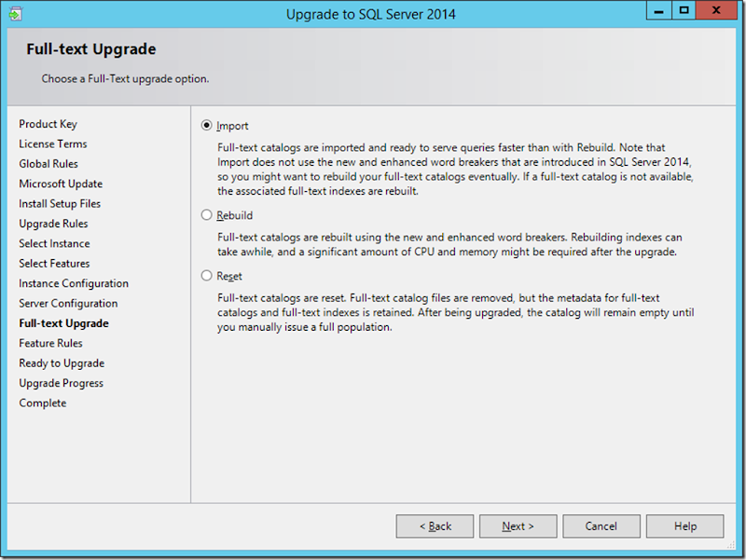Select the Product Key step

(48, 124)
